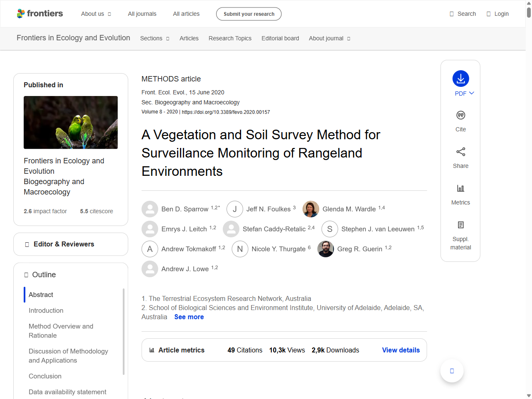Click the Frontiers logo
532x399 pixels.
pyautogui.click(x=40, y=13)
